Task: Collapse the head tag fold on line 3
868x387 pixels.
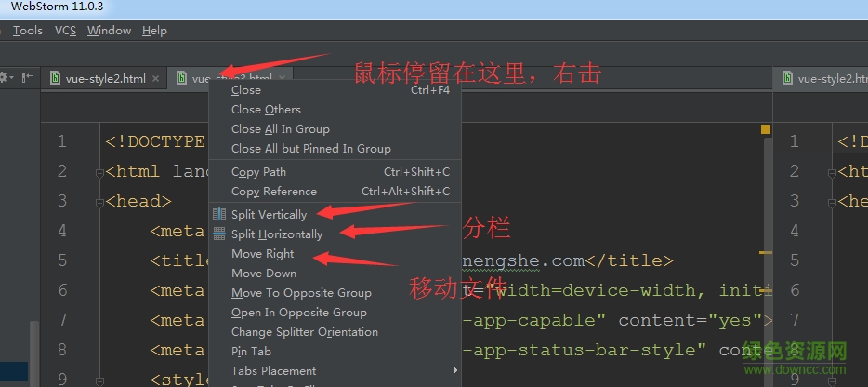Action: (x=100, y=204)
